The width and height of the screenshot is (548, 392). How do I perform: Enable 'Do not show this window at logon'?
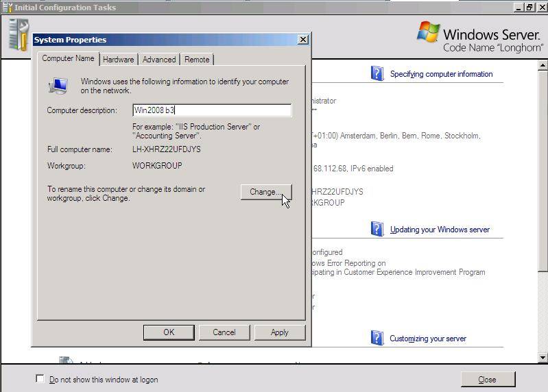[40, 379]
